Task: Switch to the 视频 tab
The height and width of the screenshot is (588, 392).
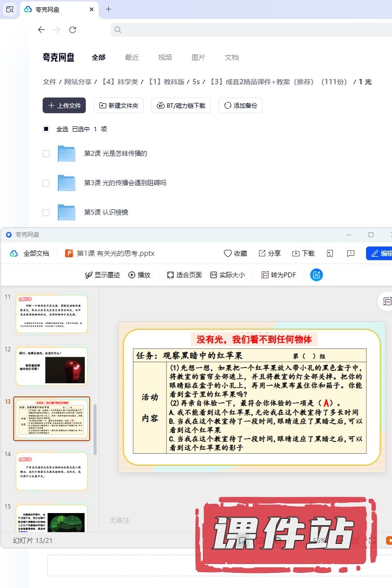Action: [x=165, y=57]
